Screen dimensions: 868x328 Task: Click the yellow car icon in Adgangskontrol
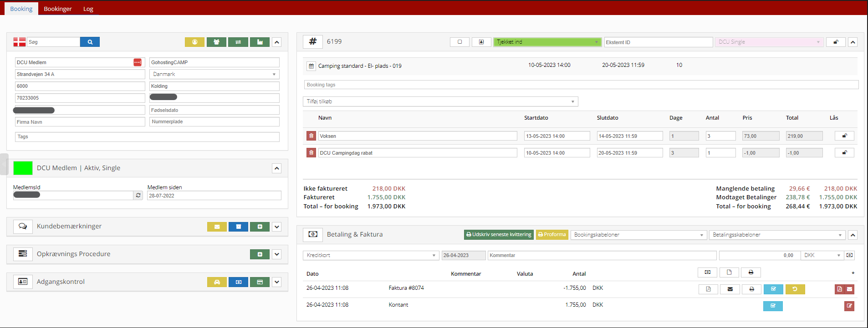(x=217, y=282)
